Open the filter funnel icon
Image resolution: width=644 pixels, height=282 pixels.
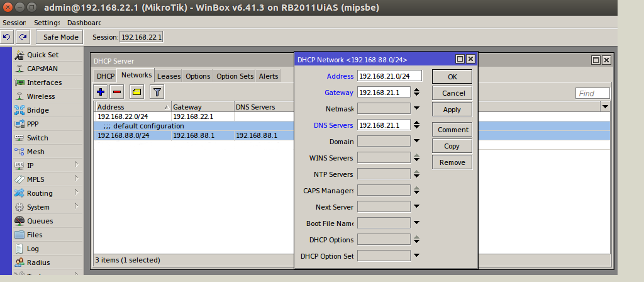[157, 93]
